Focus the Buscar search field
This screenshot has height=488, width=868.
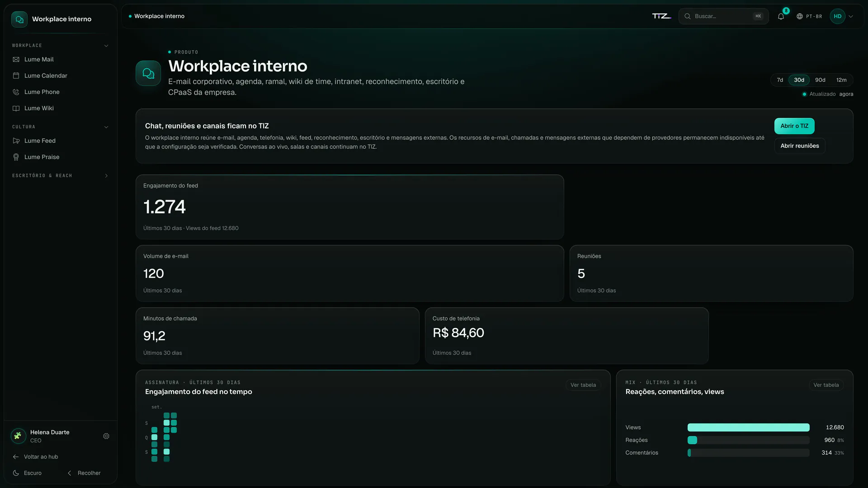(x=723, y=16)
